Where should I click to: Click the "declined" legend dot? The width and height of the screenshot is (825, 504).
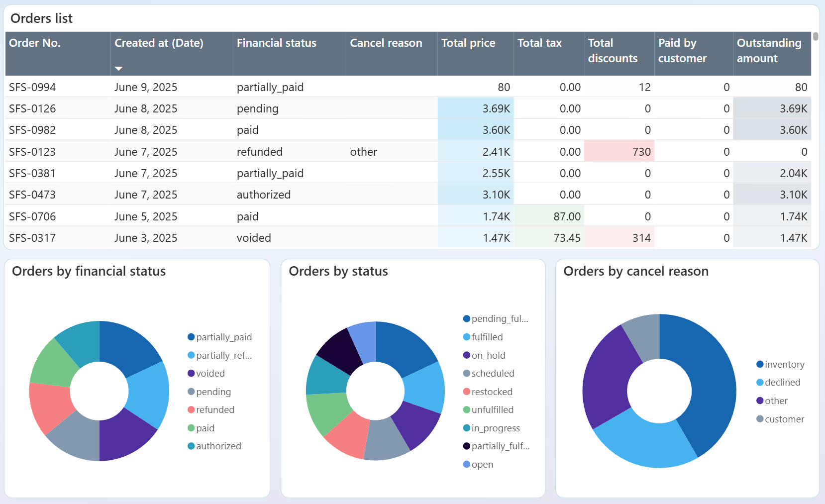click(x=759, y=382)
